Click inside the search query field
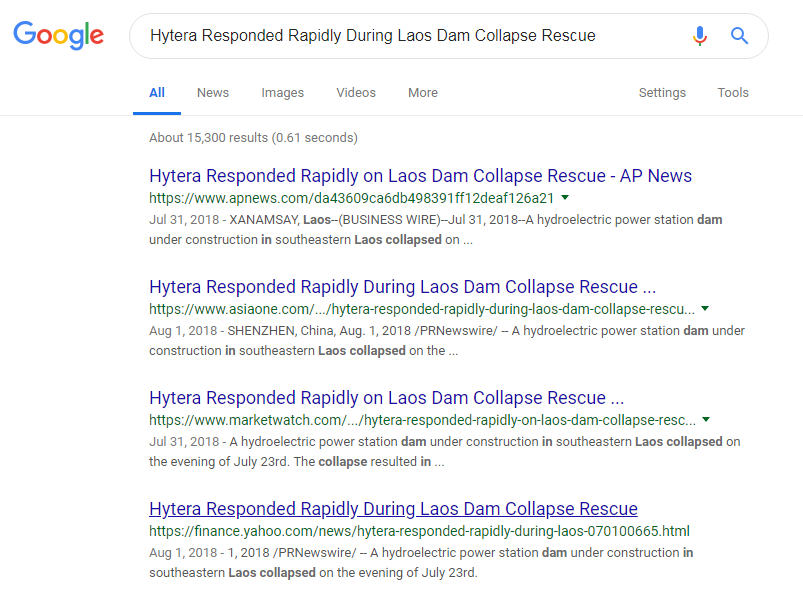Viewport: 803px width, 597px height. tap(400, 36)
